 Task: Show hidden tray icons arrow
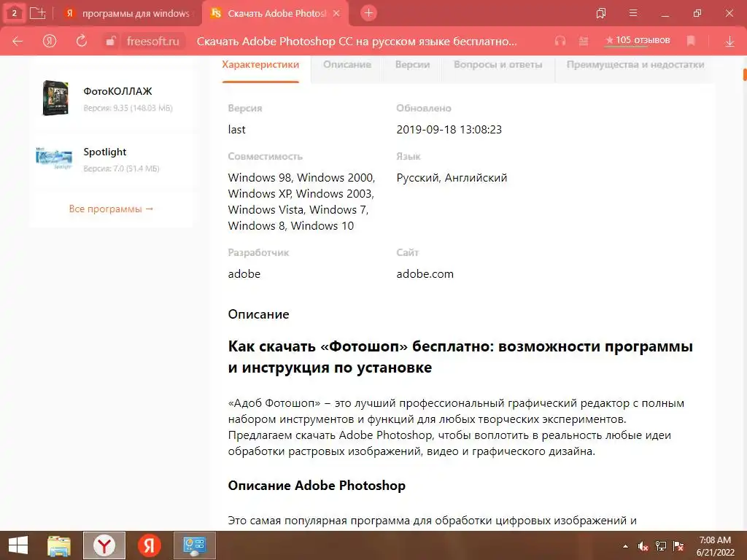click(625, 546)
